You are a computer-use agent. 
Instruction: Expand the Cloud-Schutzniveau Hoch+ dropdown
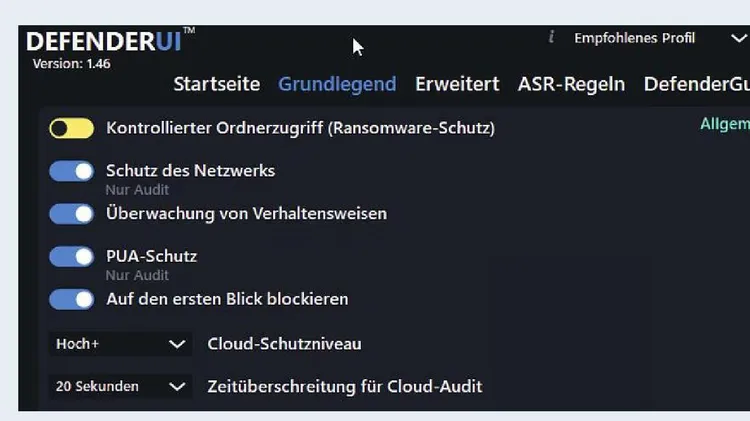(120, 344)
